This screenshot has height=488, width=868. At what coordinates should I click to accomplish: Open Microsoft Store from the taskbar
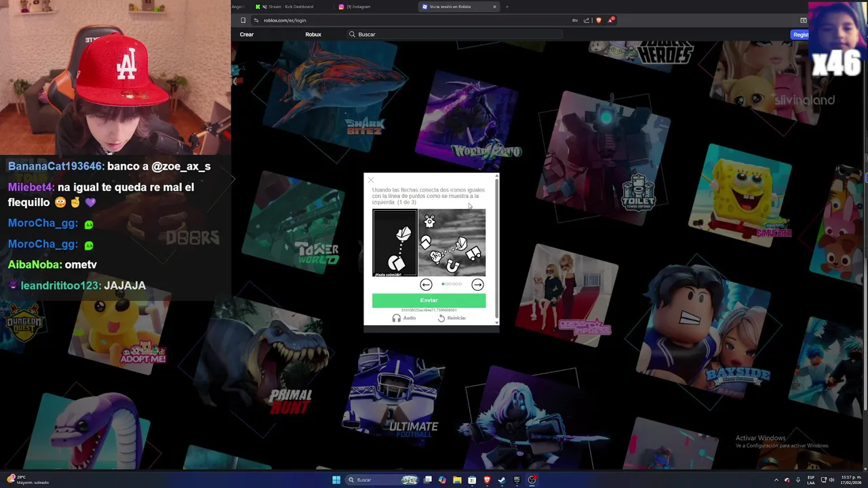click(472, 480)
